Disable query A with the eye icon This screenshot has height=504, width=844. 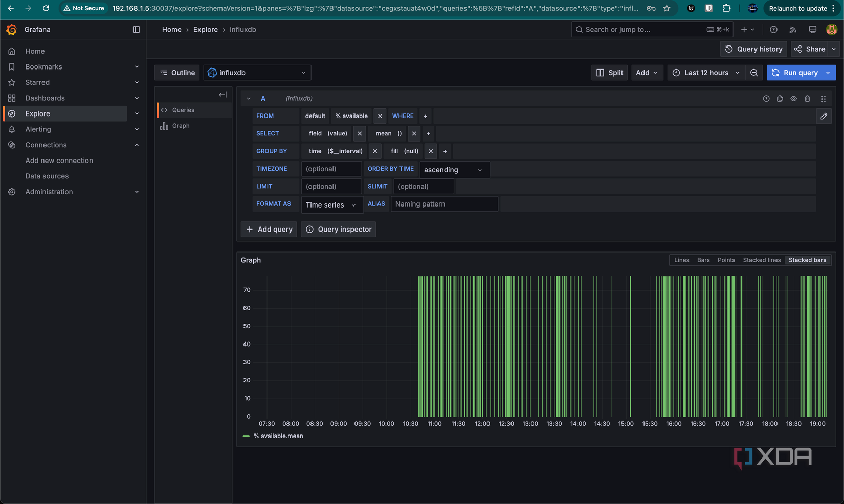(793, 98)
